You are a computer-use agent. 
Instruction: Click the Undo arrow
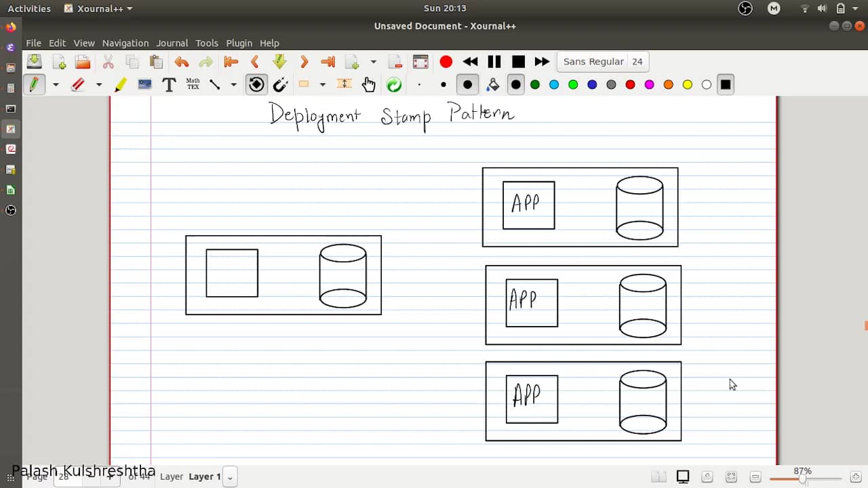[x=181, y=62]
